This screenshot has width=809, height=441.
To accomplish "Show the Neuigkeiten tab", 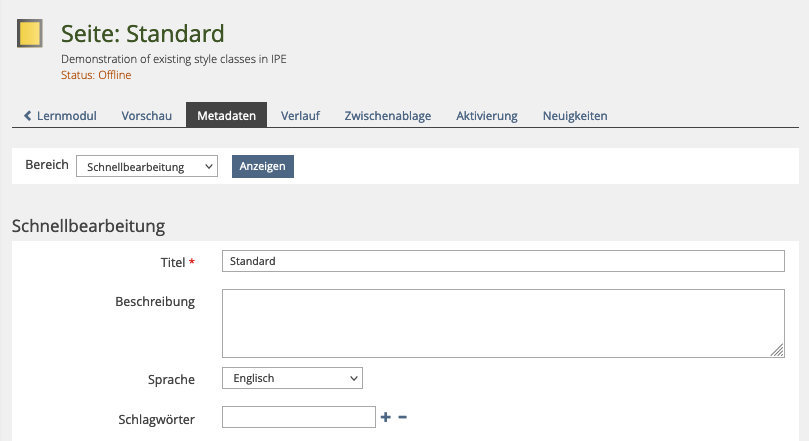I will tap(575, 116).
